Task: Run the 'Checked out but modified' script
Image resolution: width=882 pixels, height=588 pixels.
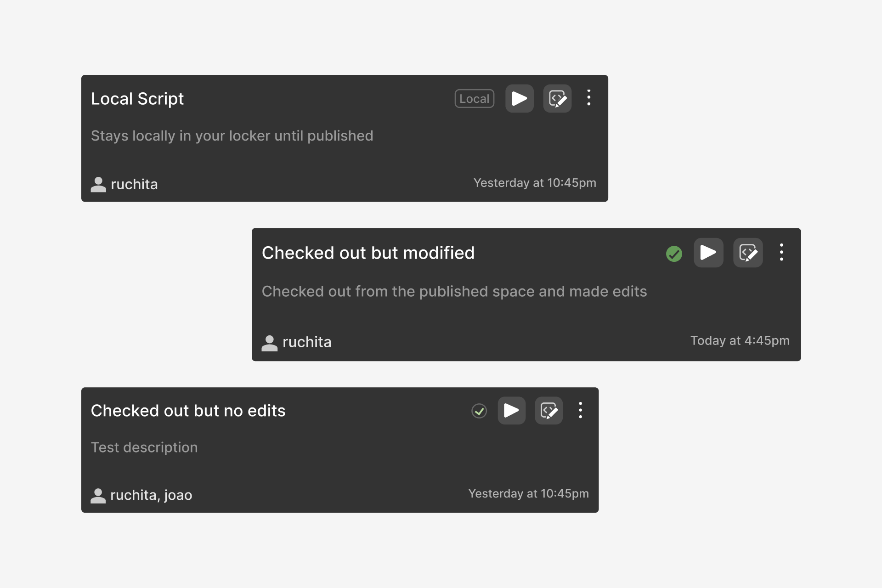Action: coord(708,252)
